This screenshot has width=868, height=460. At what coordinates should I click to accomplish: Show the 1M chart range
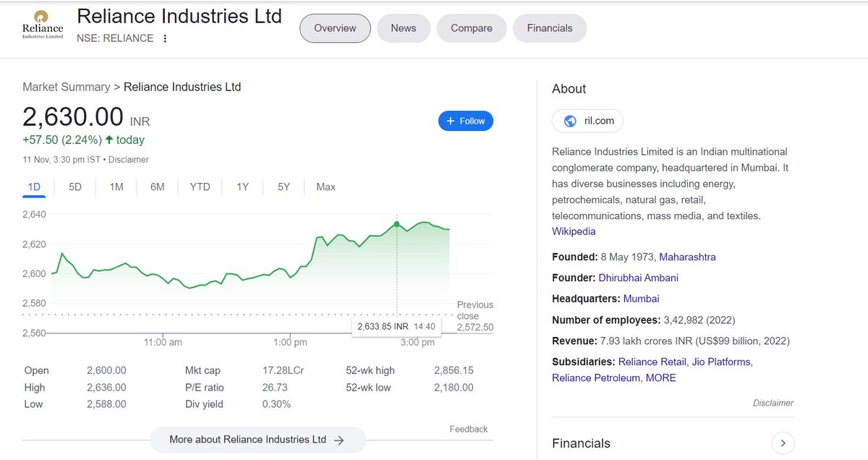[x=116, y=187]
